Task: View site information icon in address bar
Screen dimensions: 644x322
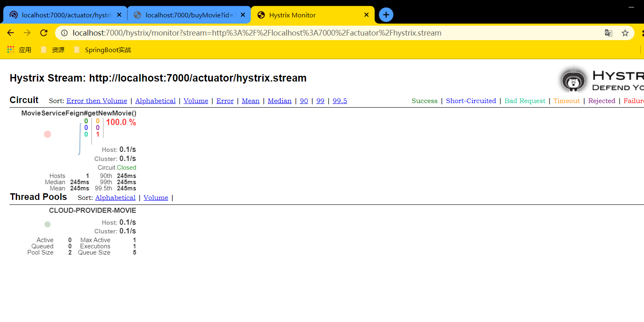Action: (64, 33)
